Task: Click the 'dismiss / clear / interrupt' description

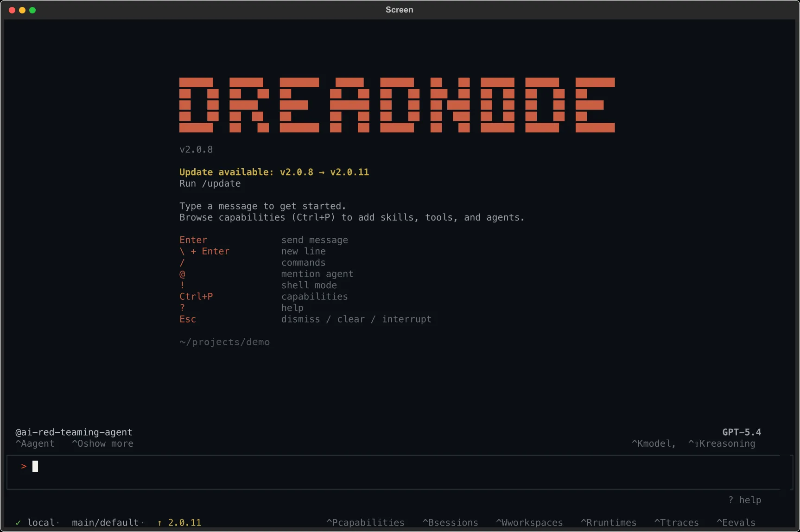Action: (x=356, y=319)
